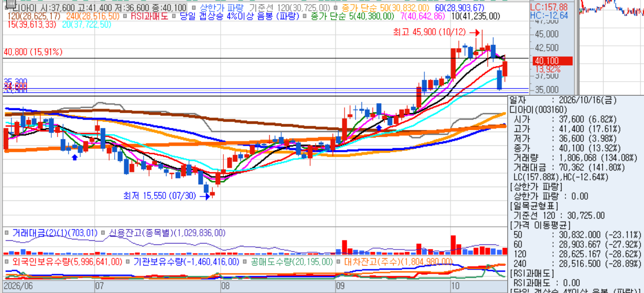
Task: Click the 기관보유수량 indicator label
Action: [186, 262]
